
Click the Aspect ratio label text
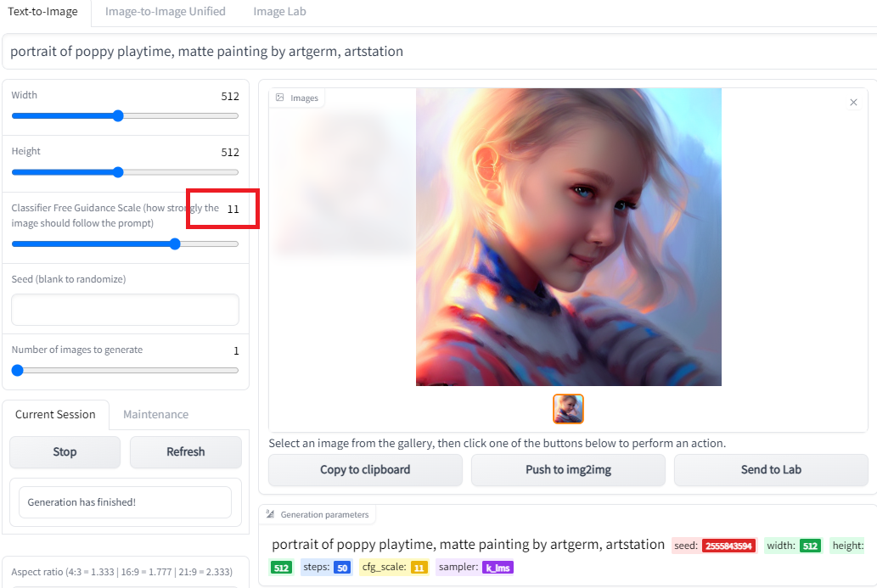(x=121, y=572)
